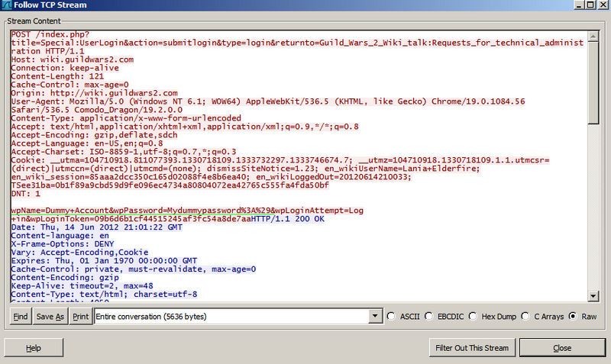This screenshot has width=611, height=364.
Task: Click the 'en_wiki_session=85aaa2dcc350' cookie line
Action: click(x=212, y=177)
